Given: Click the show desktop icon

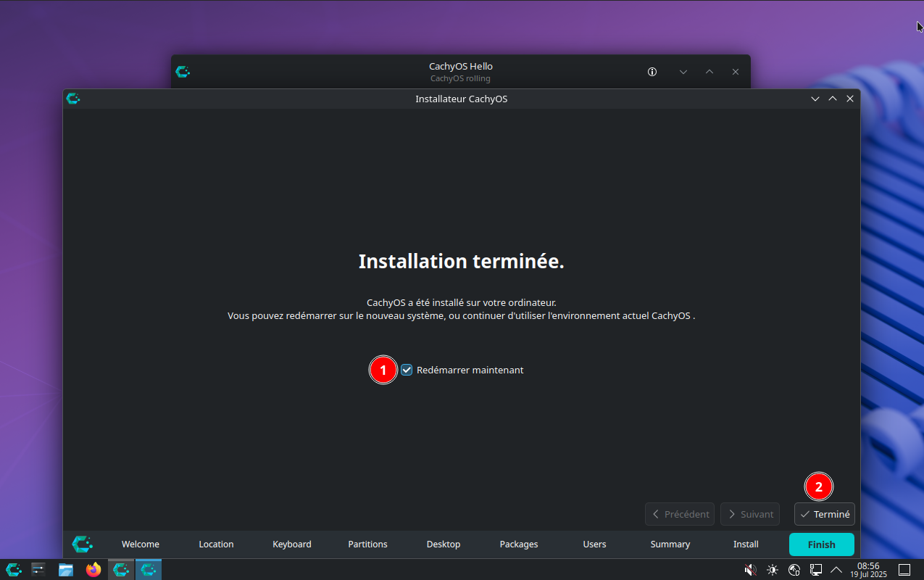Looking at the screenshot, I should [x=904, y=570].
